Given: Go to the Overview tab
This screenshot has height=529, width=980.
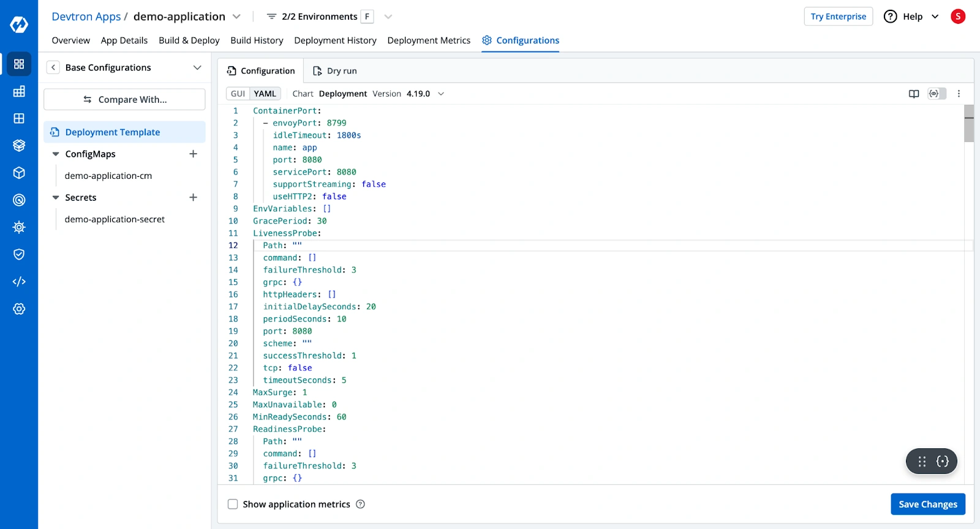Looking at the screenshot, I should (x=71, y=40).
